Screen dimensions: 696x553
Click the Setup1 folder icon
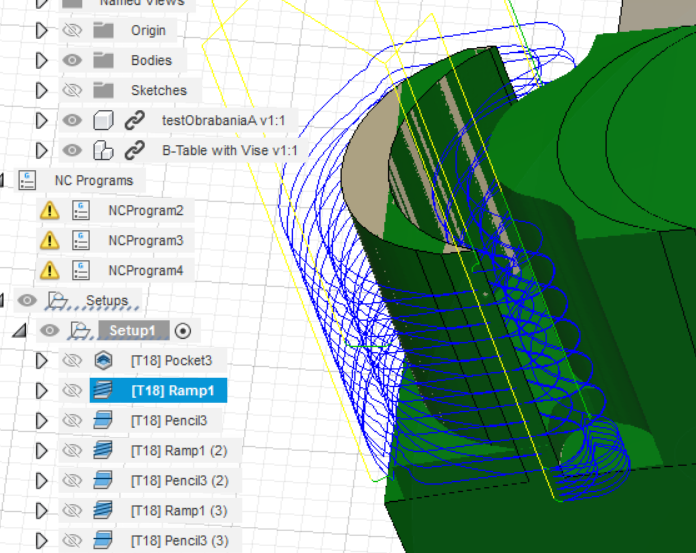80,330
